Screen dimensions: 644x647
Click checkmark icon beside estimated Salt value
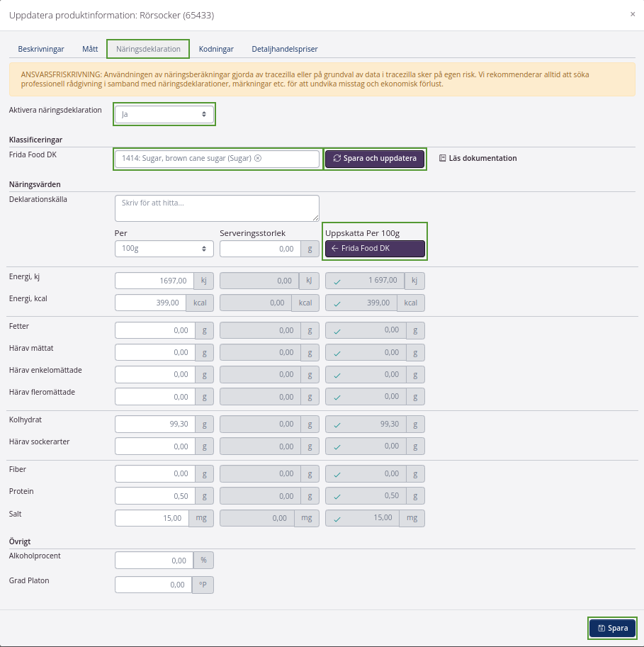[x=337, y=519]
